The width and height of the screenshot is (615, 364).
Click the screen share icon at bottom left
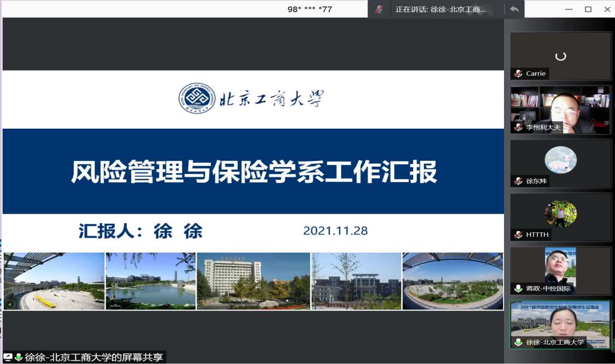8,357
